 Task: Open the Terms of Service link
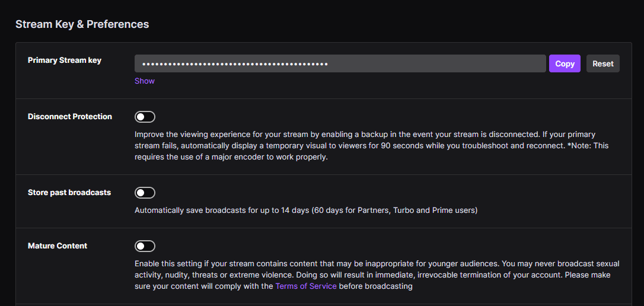tap(306, 286)
